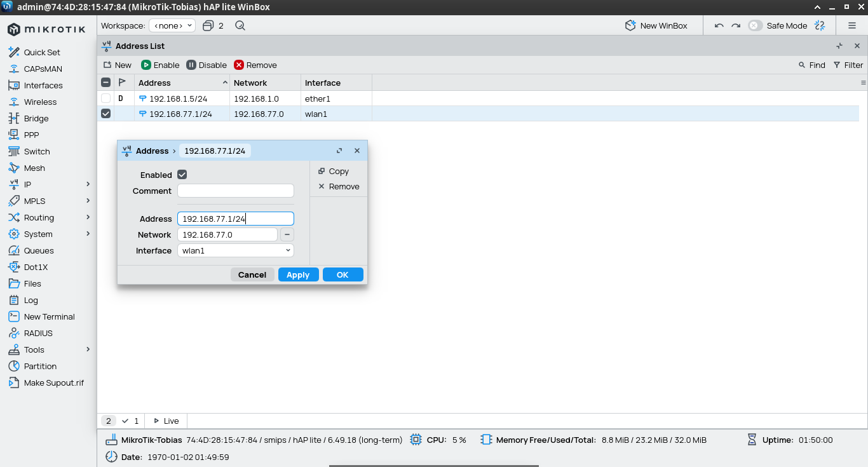
Task: Click Remove icon in Address List toolbar
Action: click(239, 65)
